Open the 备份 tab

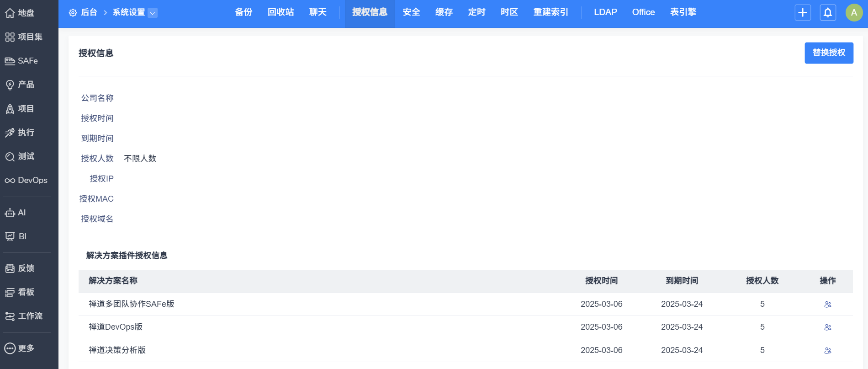pos(243,12)
